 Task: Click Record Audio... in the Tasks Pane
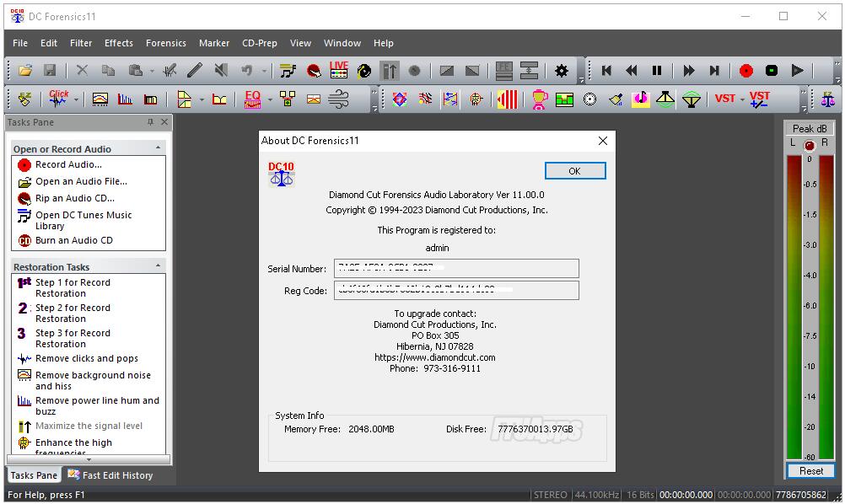pyautogui.click(x=68, y=165)
